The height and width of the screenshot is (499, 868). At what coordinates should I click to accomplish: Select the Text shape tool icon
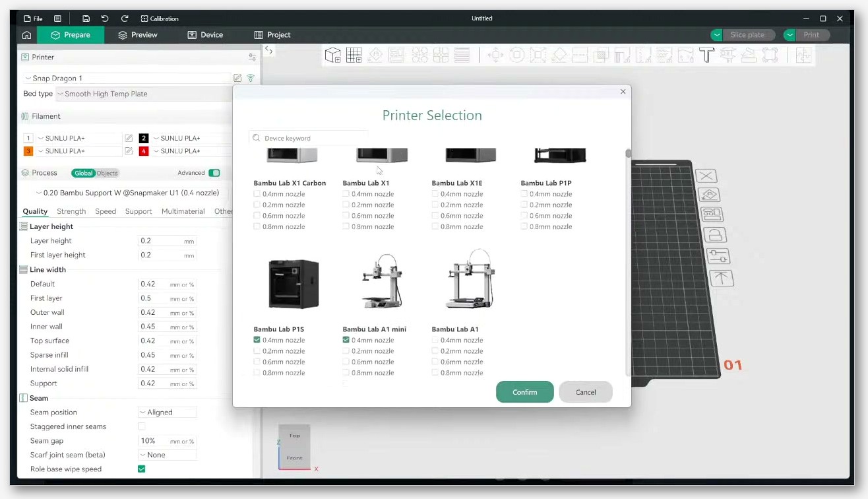coord(706,55)
